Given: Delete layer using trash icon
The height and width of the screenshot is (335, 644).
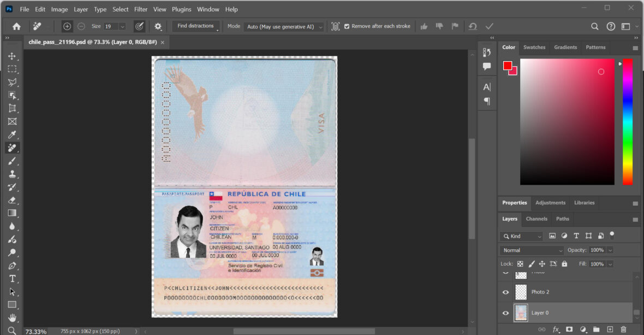Looking at the screenshot, I should pyautogui.click(x=623, y=329).
